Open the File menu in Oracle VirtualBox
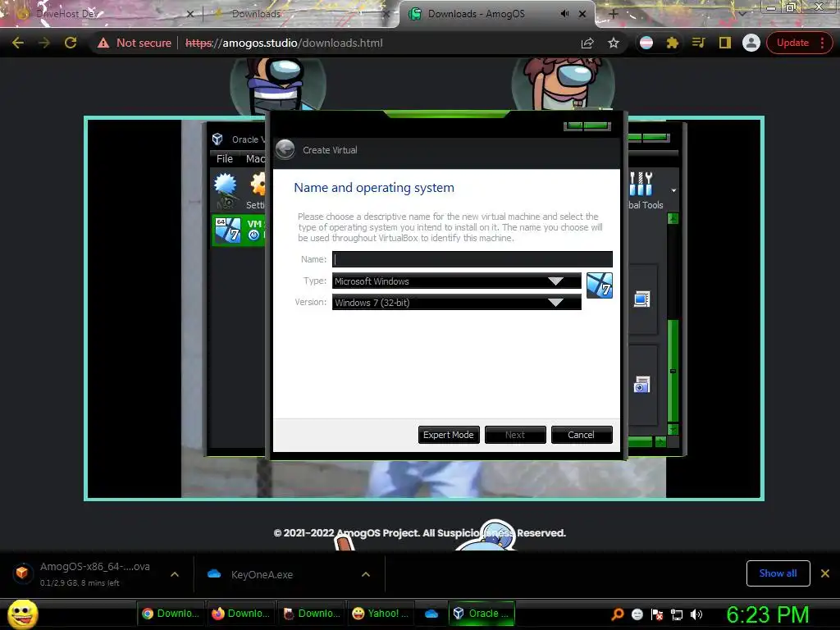Image resolution: width=840 pixels, height=630 pixels. (x=225, y=158)
